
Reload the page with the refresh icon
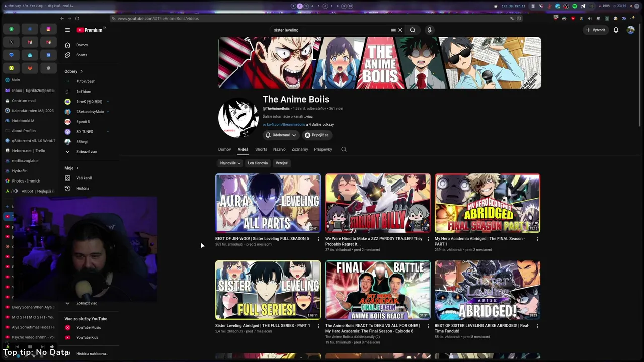[77, 19]
